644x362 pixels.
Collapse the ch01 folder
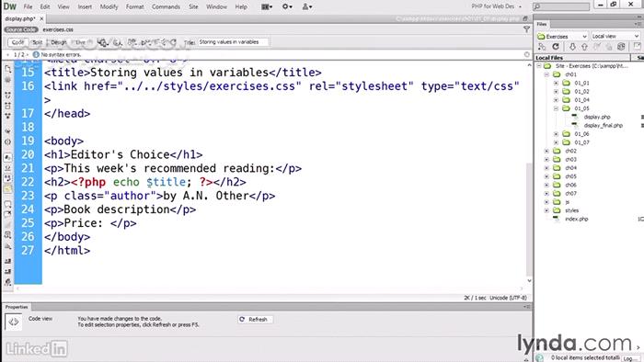[546, 74]
